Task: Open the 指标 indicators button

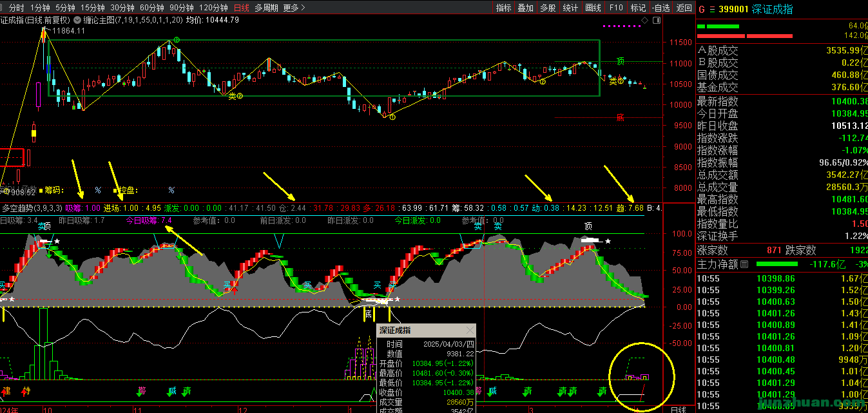Action: click(503, 8)
